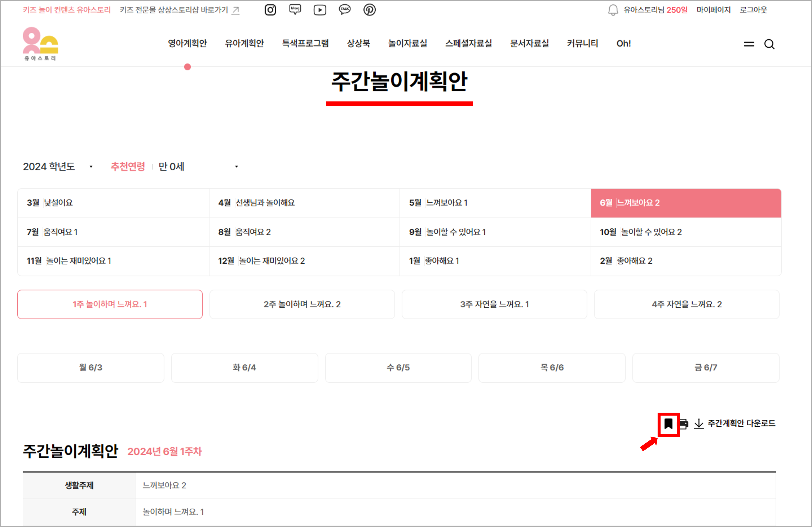
Task: Bookmark this weekly plan
Action: click(x=669, y=424)
